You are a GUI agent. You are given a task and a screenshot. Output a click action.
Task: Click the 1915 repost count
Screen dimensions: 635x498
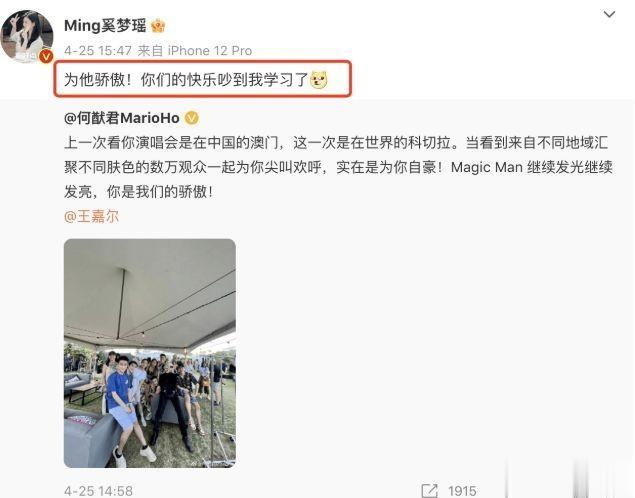pos(462,491)
